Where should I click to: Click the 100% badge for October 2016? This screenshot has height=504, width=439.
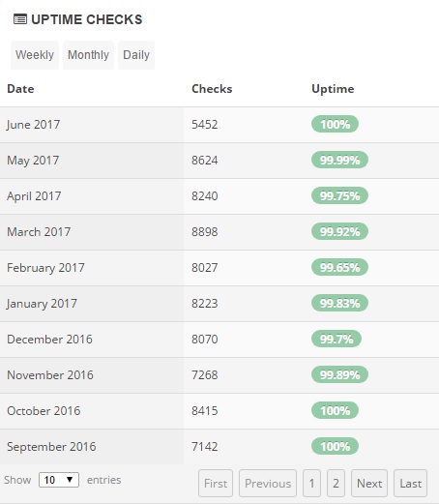point(335,410)
